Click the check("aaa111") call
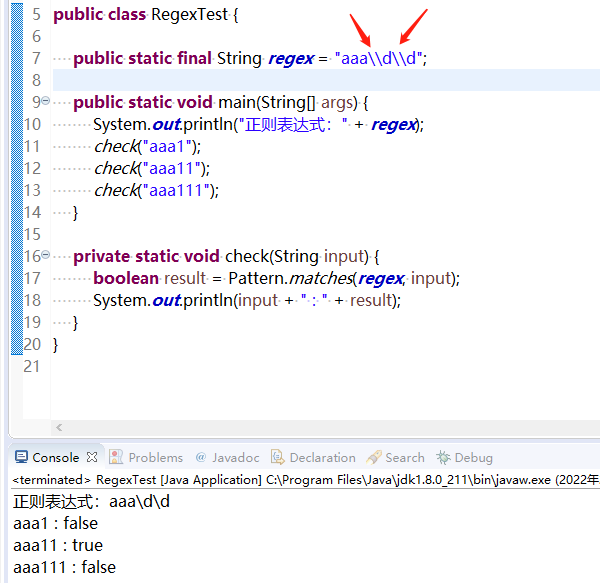Screen dimensions: 600x583 pyautogui.click(x=156, y=190)
